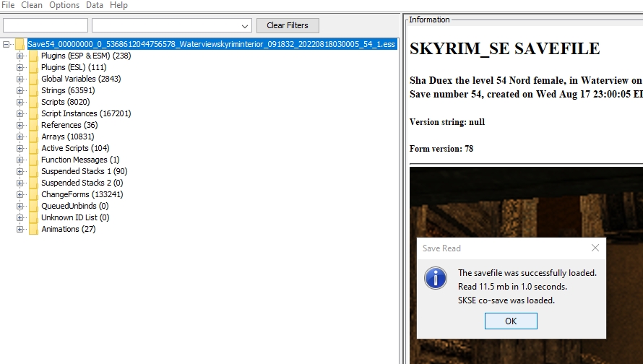
Task: Expand Strings (63591) node
Action: tap(20, 90)
